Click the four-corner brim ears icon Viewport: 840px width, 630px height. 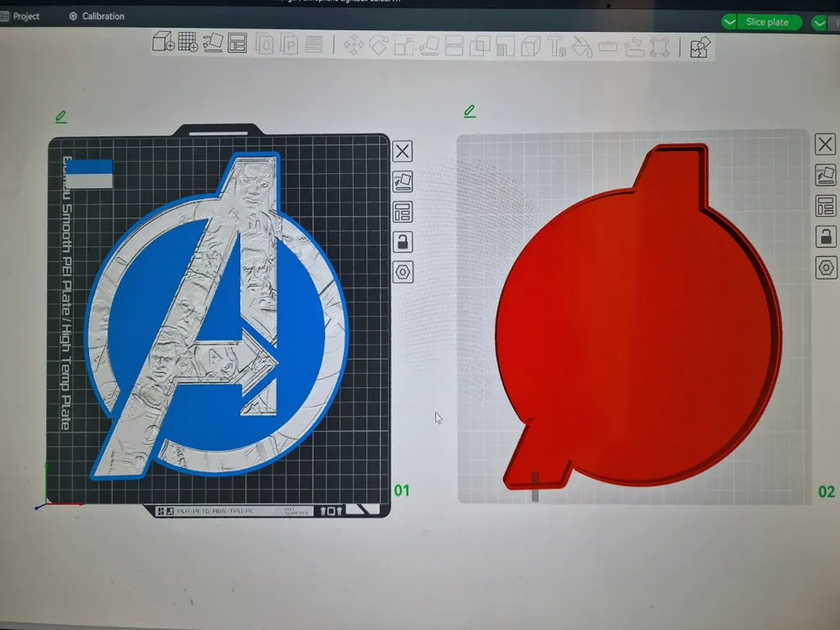point(659,47)
